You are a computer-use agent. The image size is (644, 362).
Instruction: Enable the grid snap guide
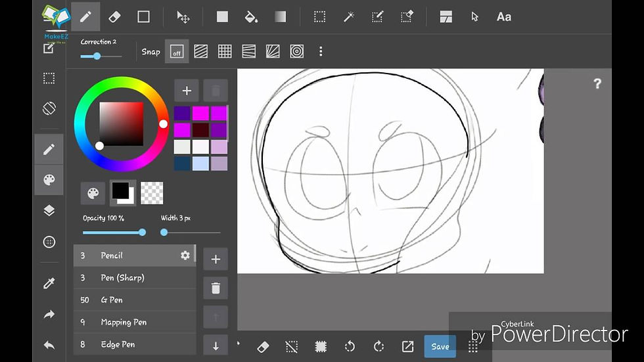click(225, 51)
